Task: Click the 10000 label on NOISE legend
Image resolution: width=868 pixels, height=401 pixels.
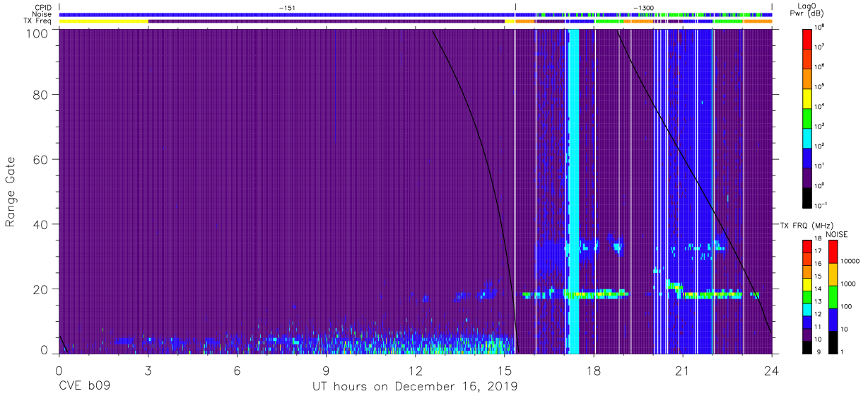Action: pos(850,262)
